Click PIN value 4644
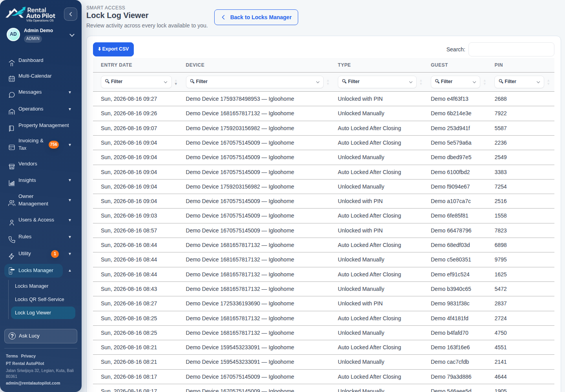Screen dimensions: 565x392 point(501,377)
